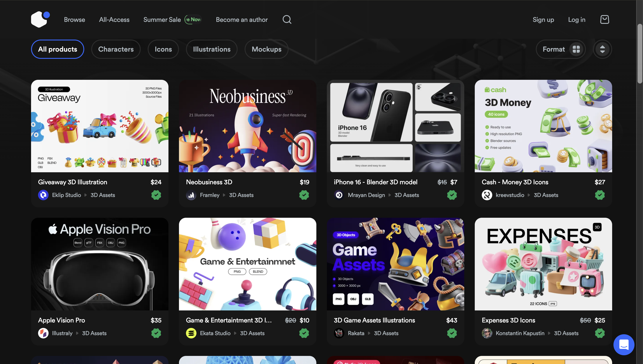643x364 pixels.
Task: Click Rakata author name
Action: click(x=356, y=333)
